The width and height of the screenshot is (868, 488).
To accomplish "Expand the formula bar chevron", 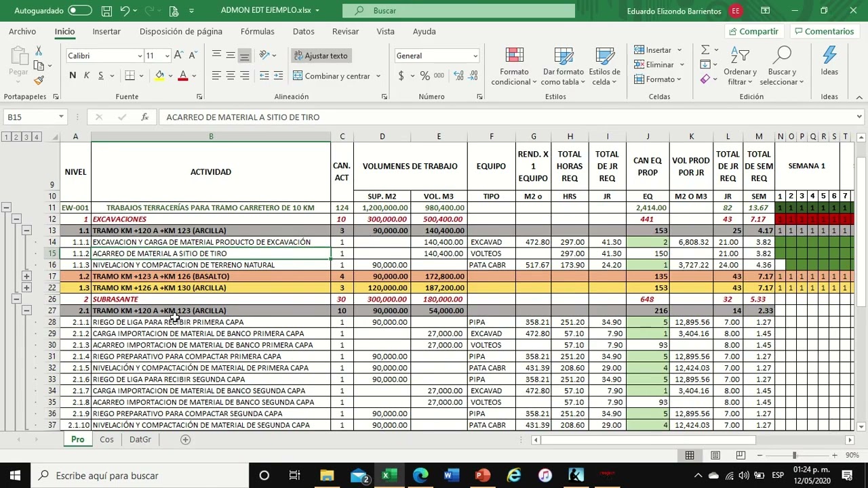I will click(x=859, y=117).
